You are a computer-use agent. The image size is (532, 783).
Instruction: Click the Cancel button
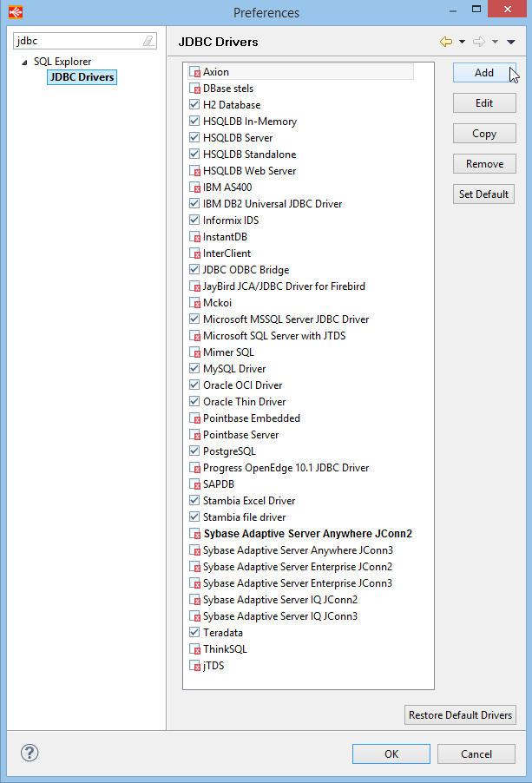[476, 754]
